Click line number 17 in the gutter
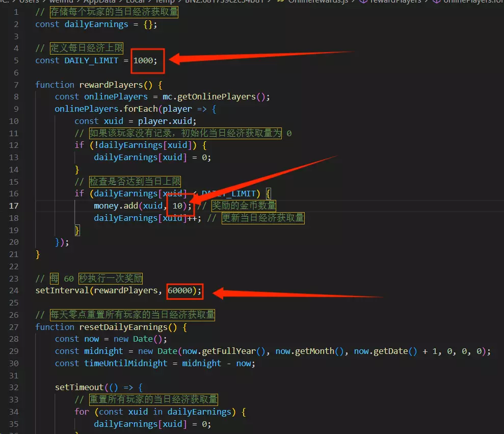Image resolution: width=504 pixels, height=434 pixels. (x=14, y=206)
